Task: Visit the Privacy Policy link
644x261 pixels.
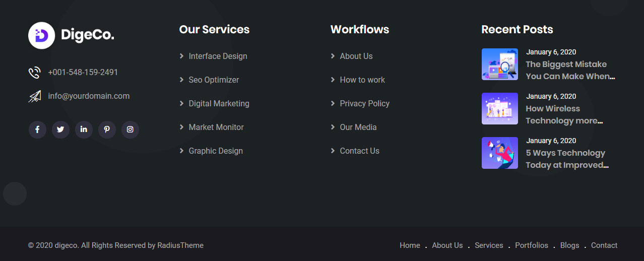Action: pyautogui.click(x=364, y=103)
